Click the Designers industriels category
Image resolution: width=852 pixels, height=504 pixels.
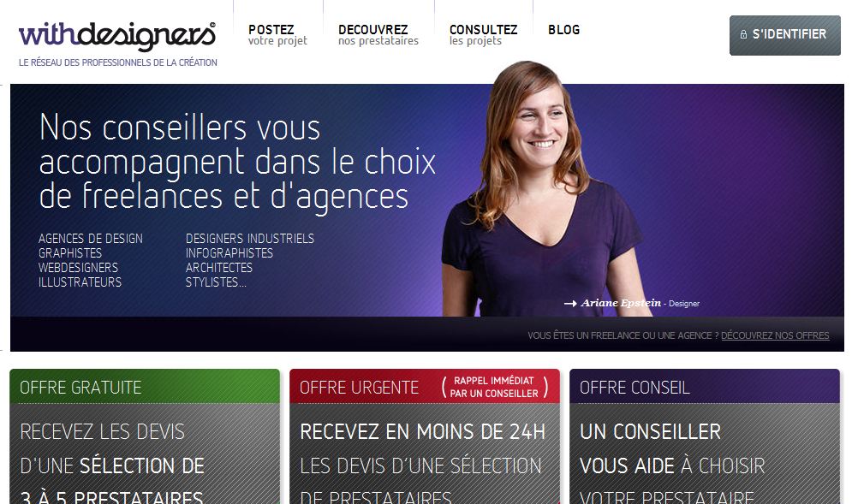pyautogui.click(x=250, y=239)
